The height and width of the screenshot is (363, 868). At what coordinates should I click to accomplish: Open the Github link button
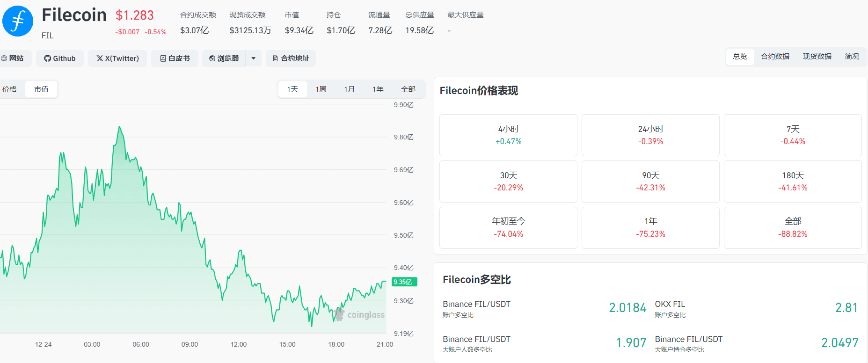[x=60, y=58]
